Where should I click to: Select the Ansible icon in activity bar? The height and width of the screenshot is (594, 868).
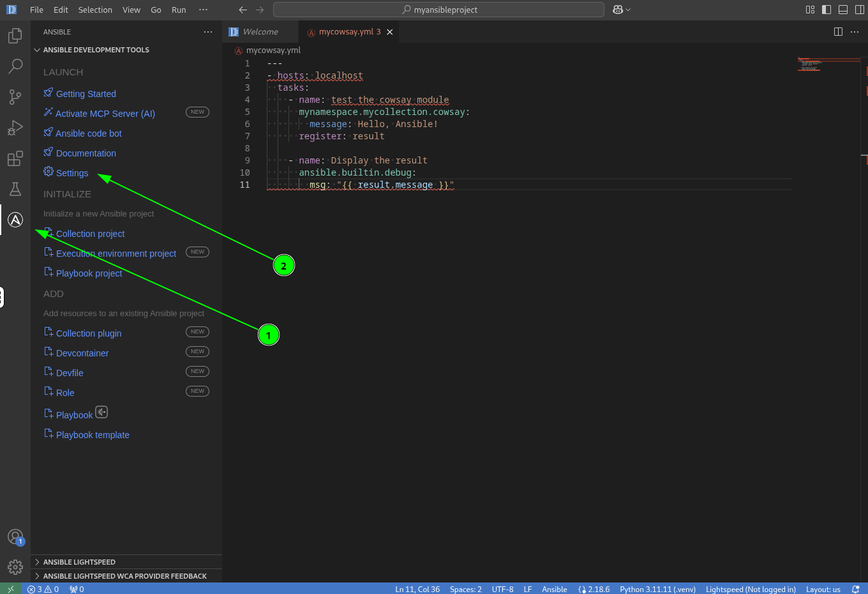tap(15, 220)
